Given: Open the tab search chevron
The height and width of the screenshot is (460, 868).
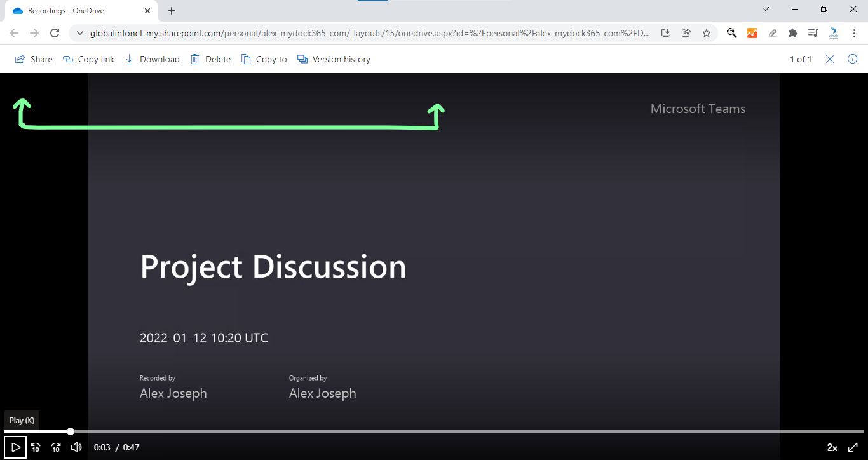Looking at the screenshot, I should tap(766, 9).
